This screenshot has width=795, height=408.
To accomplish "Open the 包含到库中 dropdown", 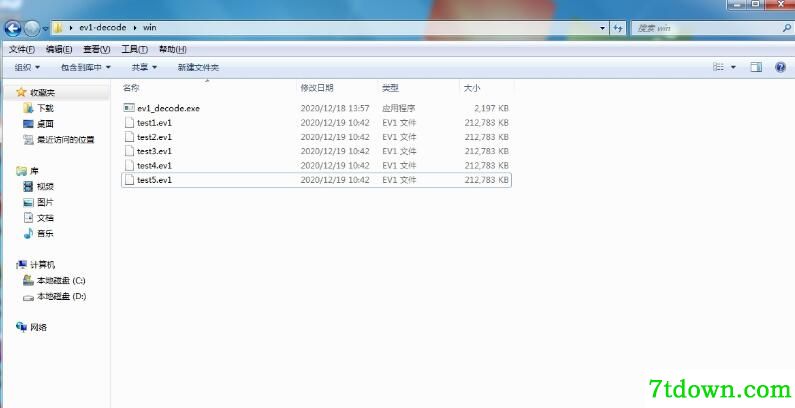I will (86, 67).
